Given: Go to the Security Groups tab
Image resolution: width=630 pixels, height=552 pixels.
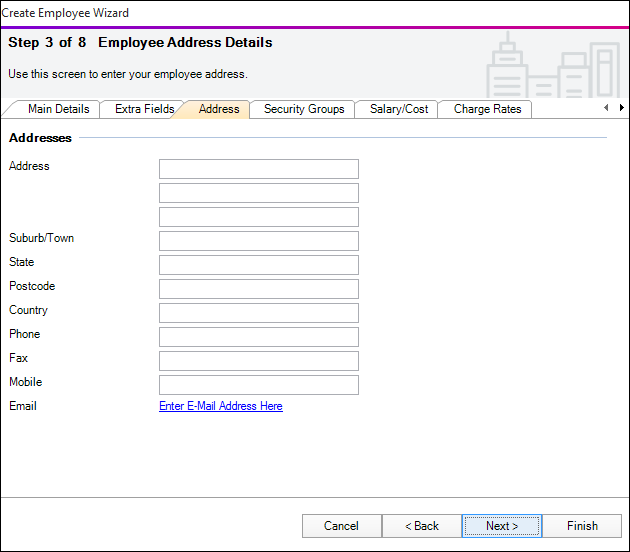Looking at the screenshot, I should coord(304,109).
